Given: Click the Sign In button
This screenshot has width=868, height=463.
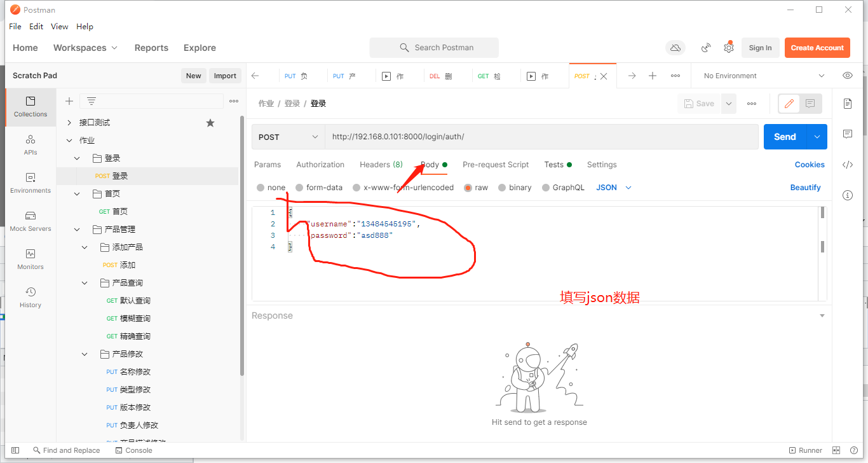Looking at the screenshot, I should [x=761, y=48].
